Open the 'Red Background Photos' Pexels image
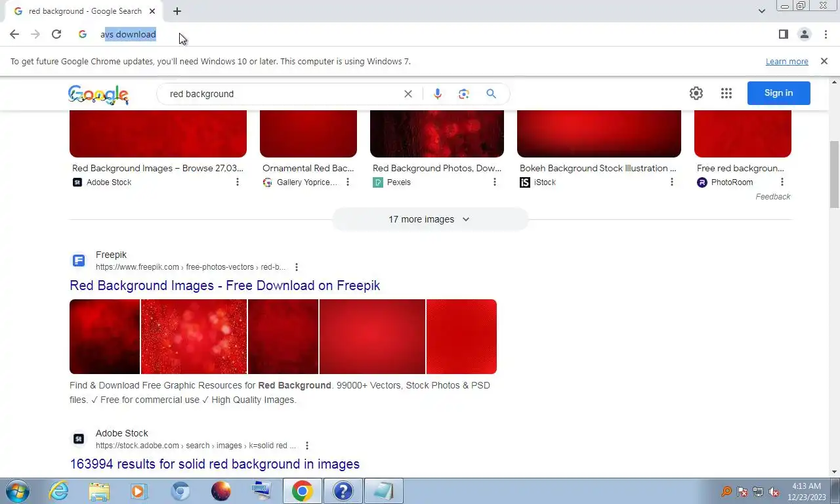Image resolution: width=840 pixels, height=504 pixels. pyautogui.click(x=437, y=134)
